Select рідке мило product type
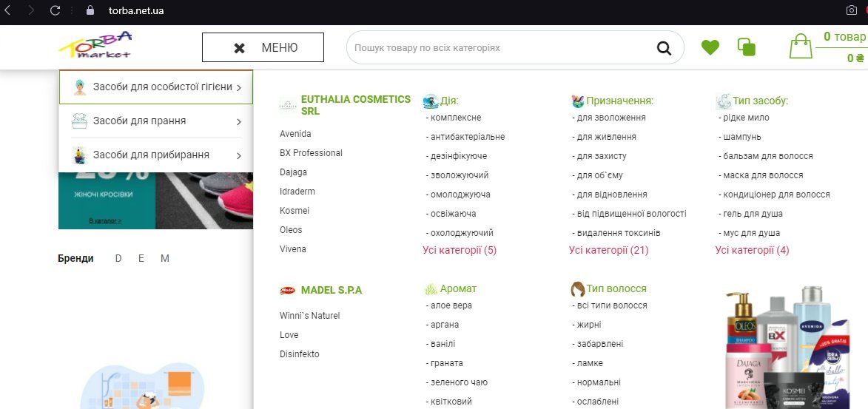This screenshot has width=868, height=409. [744, 118]
